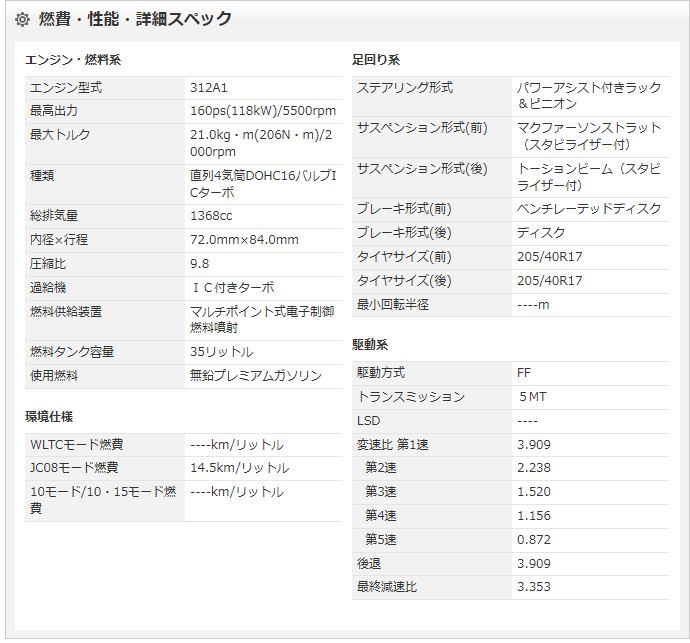690x643 pixels.
Task: Click the エンジン型式 label cell
Action: click(x=105, y=88)
